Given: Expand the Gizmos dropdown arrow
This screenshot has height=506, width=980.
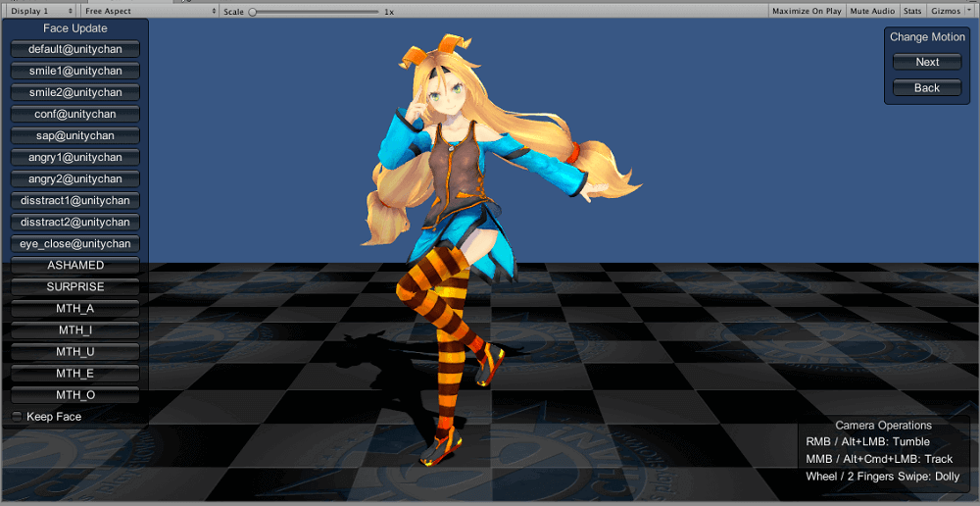Looking at the screenshot, I should pyautogui.click(x=969, y=11).
